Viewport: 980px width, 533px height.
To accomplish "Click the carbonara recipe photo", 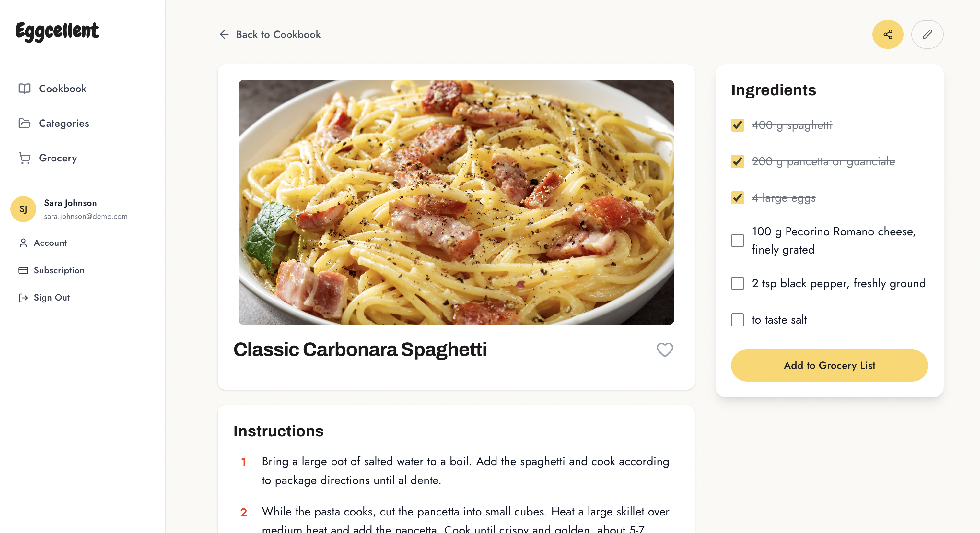I will click(456, 202).
